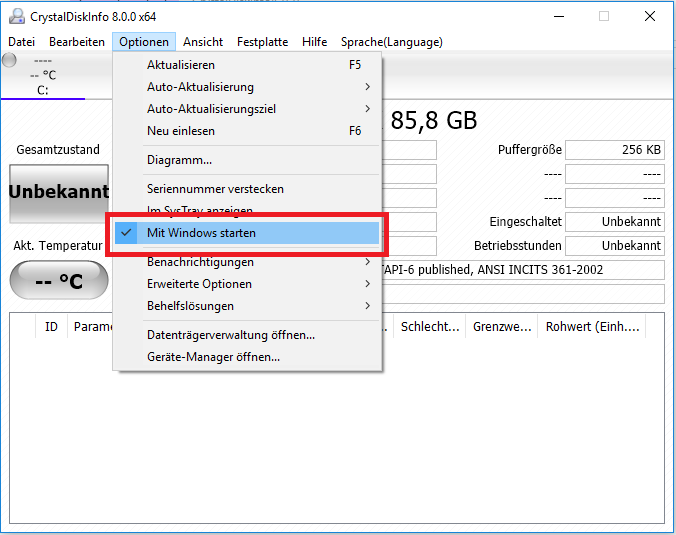Select Aktualisieren from the Optionen menu
Image resolution: width=676 pixels, height=535 pixels.
(181, 65)
